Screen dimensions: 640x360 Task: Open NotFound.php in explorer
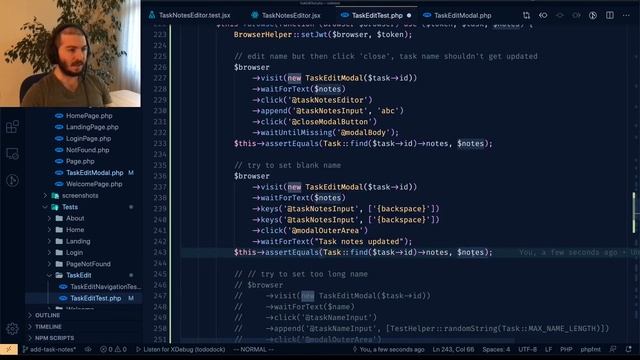point(87,150)
